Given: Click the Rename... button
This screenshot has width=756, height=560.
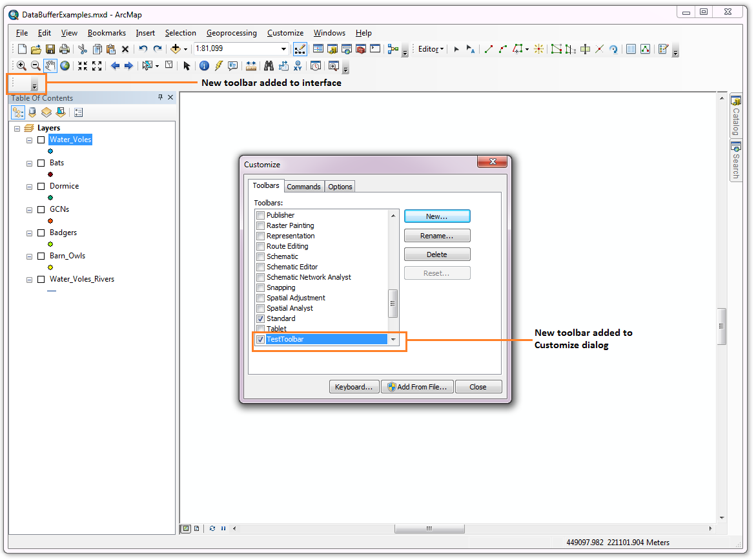Looking at the screenshot, I should pos(437,235).
